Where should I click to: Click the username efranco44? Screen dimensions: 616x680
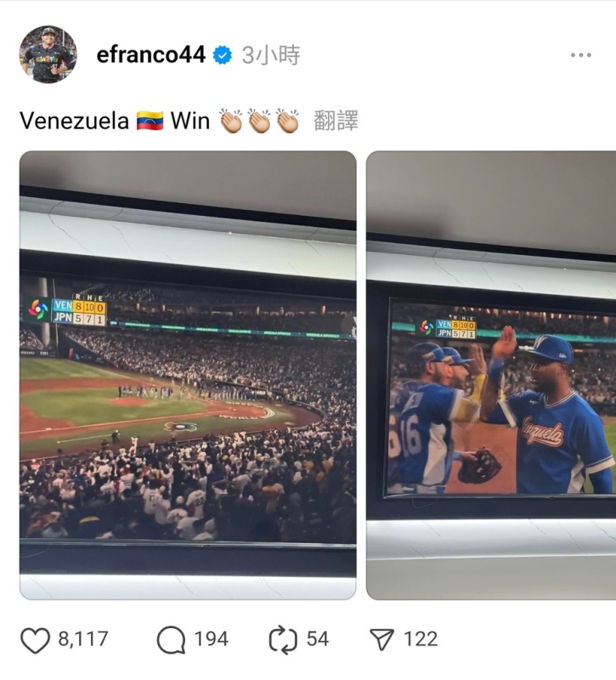click(x=151, y=54)
